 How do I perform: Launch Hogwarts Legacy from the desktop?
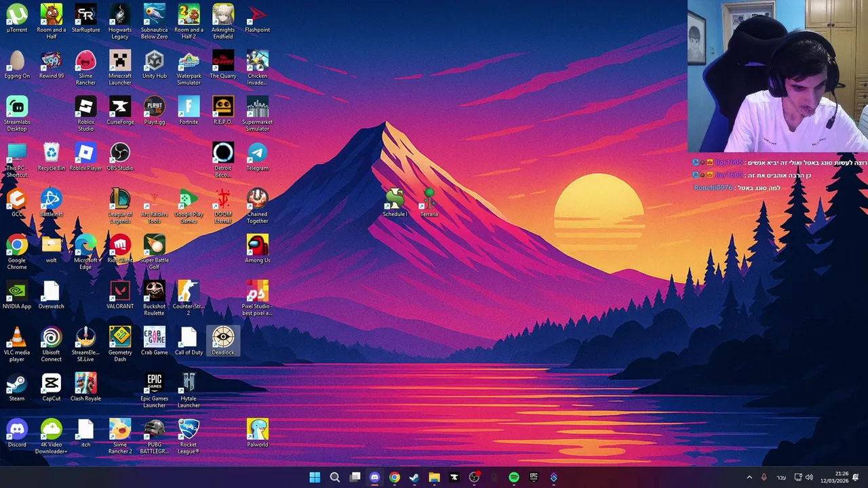(120, 22)
